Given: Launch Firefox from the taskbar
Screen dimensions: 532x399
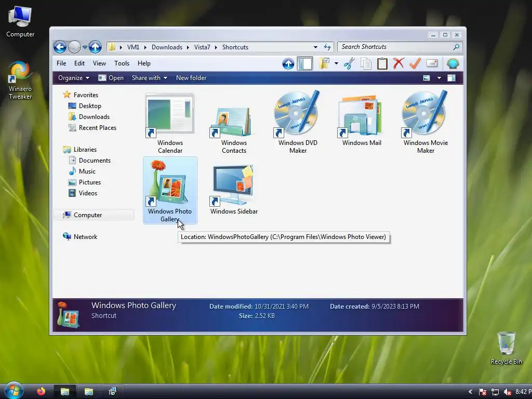Looking at the screenshot, I should pos(41,391).
